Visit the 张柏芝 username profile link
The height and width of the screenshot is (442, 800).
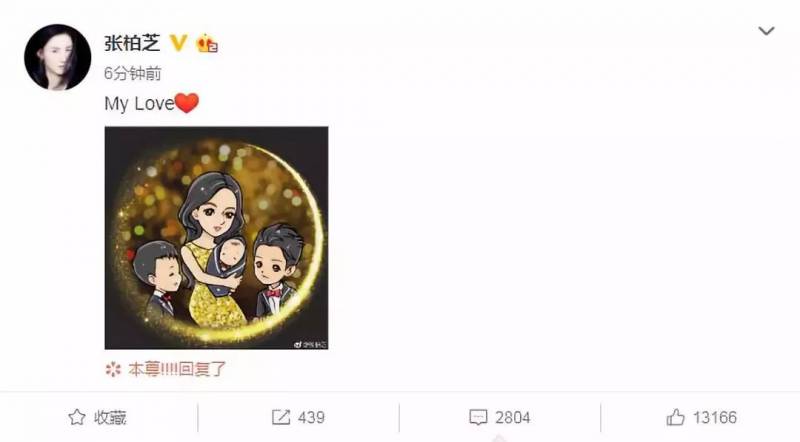click(x=132, y=43)
